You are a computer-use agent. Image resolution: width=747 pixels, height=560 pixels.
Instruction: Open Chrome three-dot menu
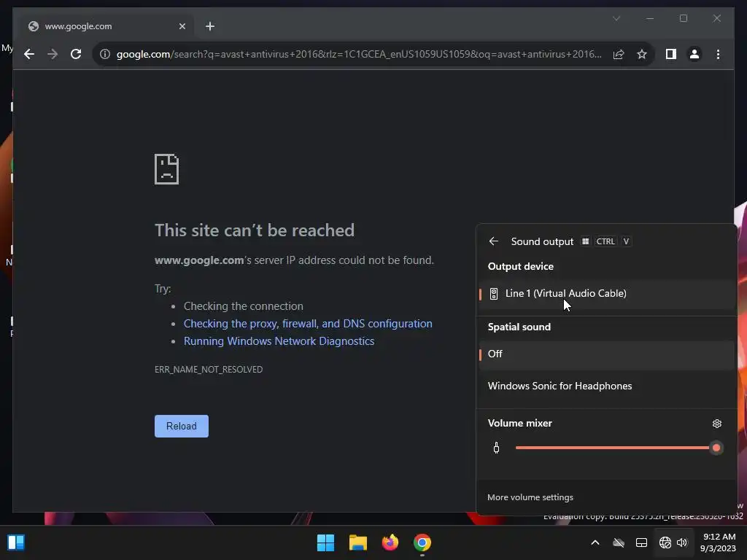pos(718,54)
